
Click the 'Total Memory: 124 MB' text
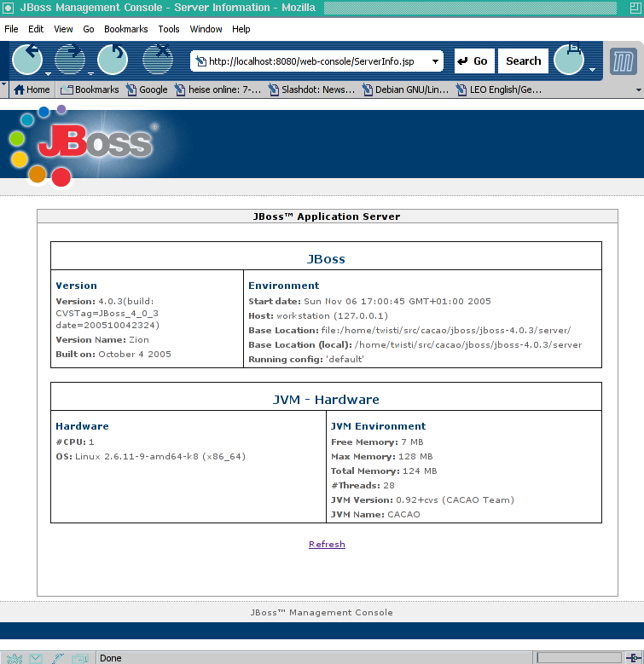[384, 471]
